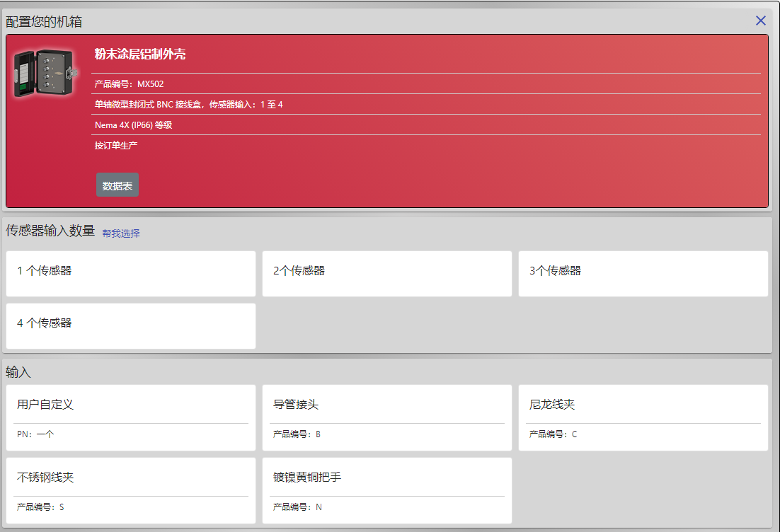Choose the 用户自定义 input card

[x=131, y=417]
